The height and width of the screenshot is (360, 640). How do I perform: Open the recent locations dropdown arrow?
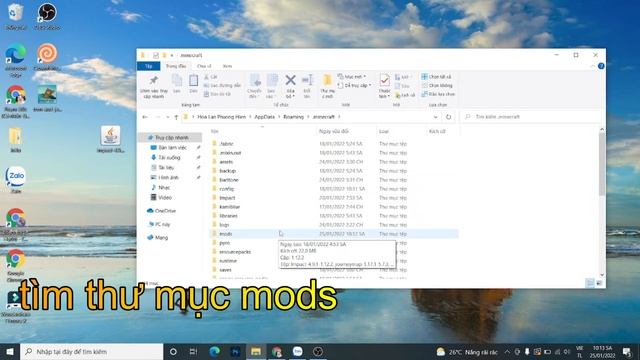pyautogui.click(x=167, y=117)
